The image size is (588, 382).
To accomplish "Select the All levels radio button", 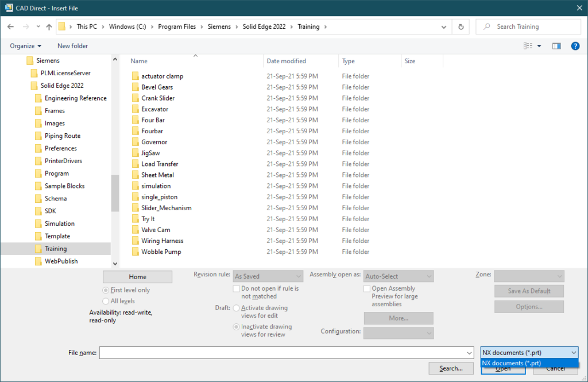I will [x=106, y=301].
